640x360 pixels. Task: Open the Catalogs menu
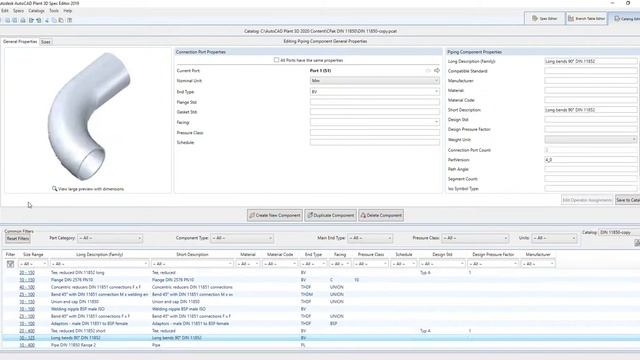tap(36, 11)
